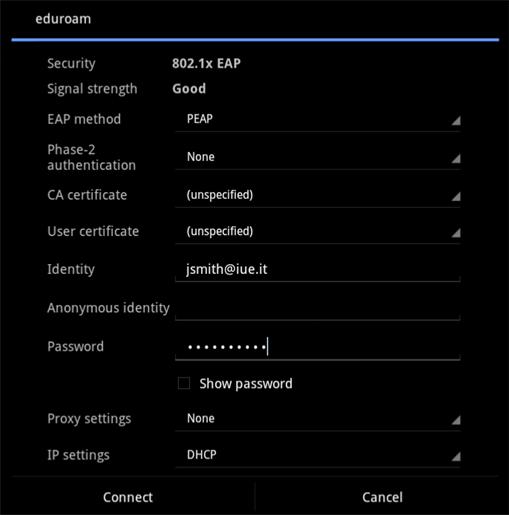
Task: Click the Show password label text
Action: point(246,384)
